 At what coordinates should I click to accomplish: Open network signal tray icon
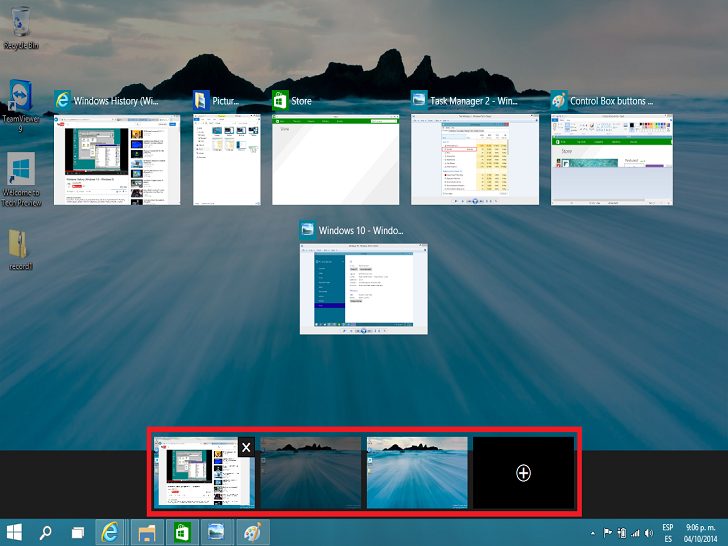pyautogui.click(x=635, y=533)
